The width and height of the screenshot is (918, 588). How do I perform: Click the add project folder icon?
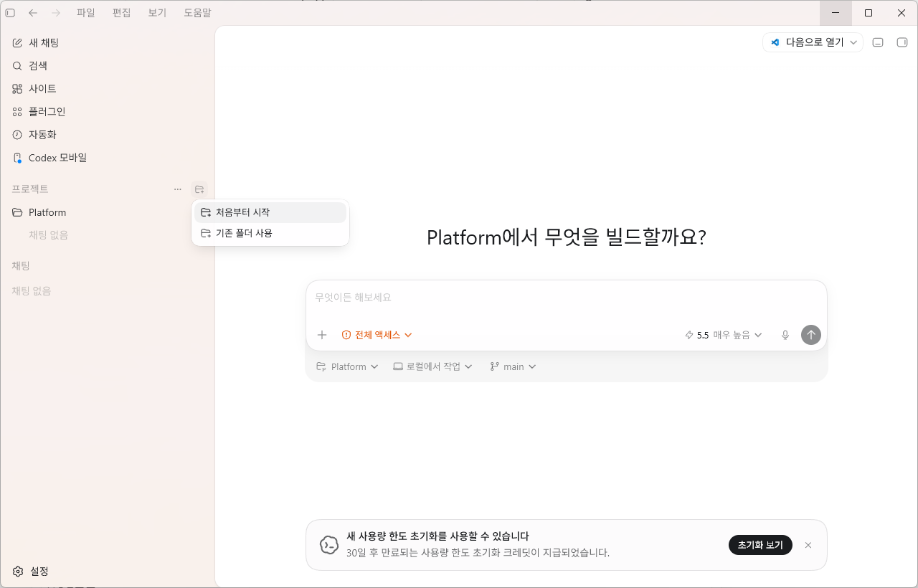(199, 189)
